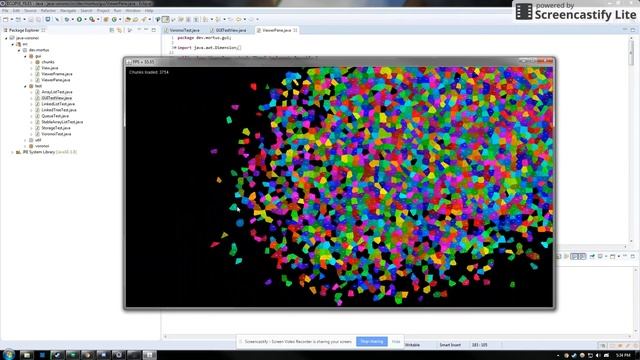This screenshot has width=640, height=360.
Task: Click the Smart Insert status field
Action: [450, 345]
